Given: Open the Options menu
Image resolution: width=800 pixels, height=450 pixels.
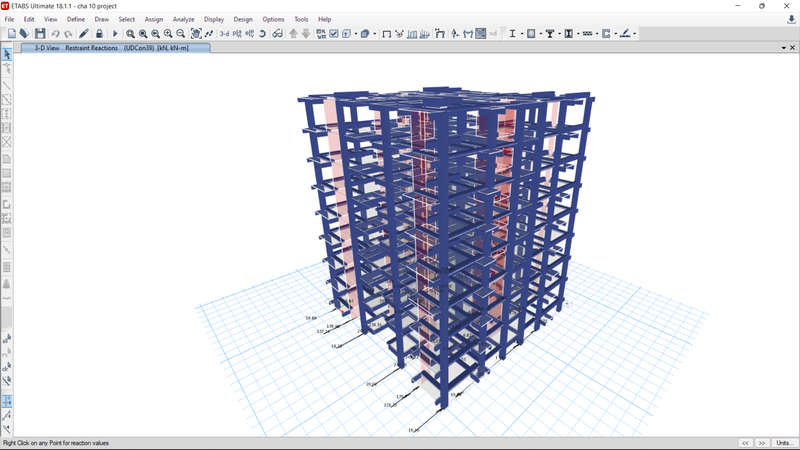Looking at the screenshot, I should pos(273,19).
